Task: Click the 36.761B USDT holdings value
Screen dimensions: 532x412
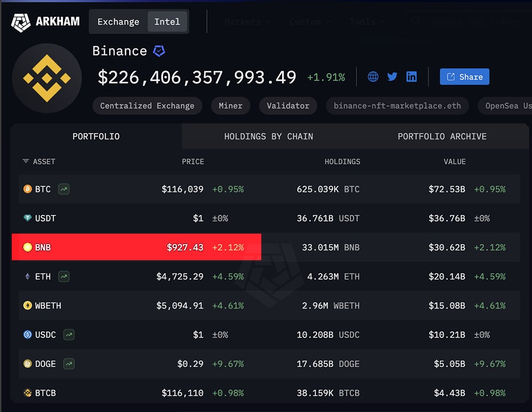Action: tap(328, 218)
